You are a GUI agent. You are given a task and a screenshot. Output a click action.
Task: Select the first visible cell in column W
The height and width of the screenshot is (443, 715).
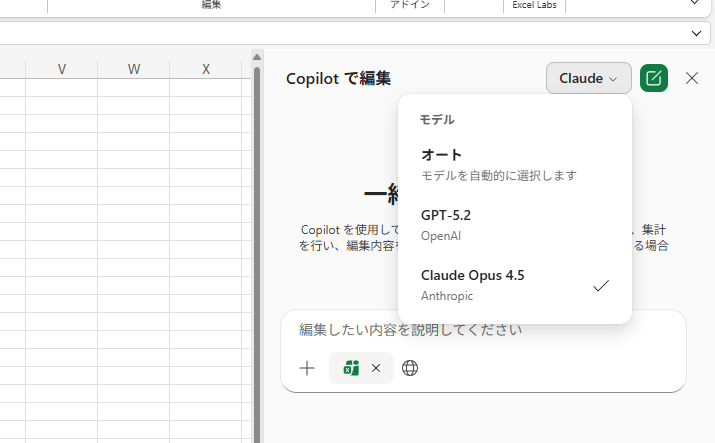coord(134,88)
